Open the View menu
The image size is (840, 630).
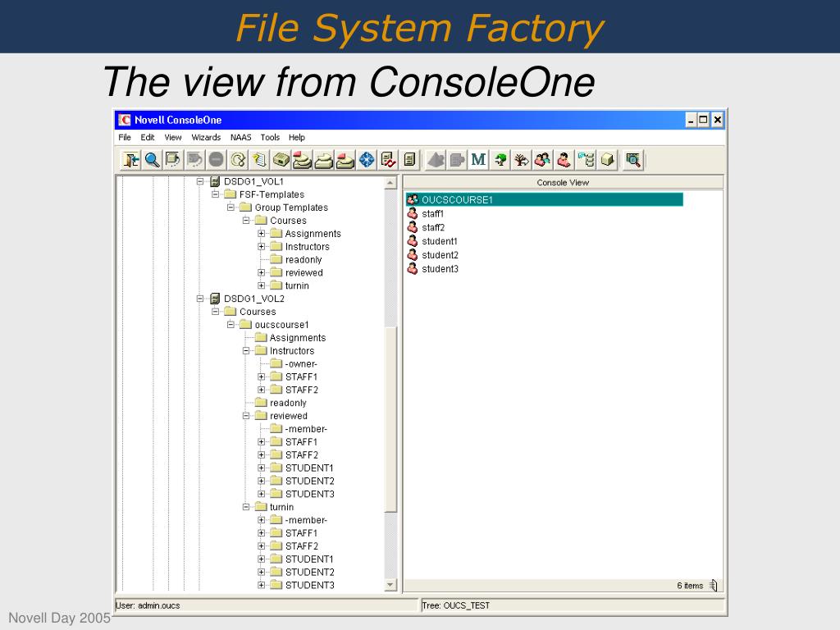pyautogui.click(x=172, y=137)
